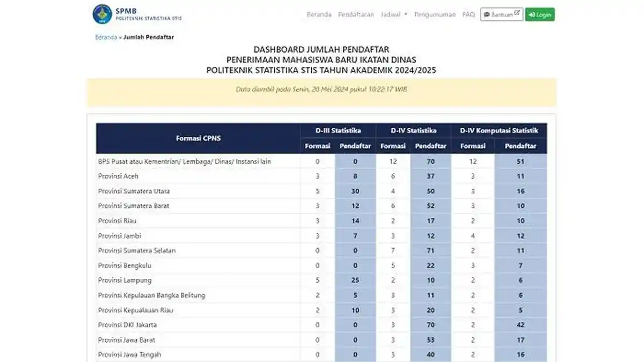
Task: Select the Provinsi Aceh row label
Action: tap(119, 176)
